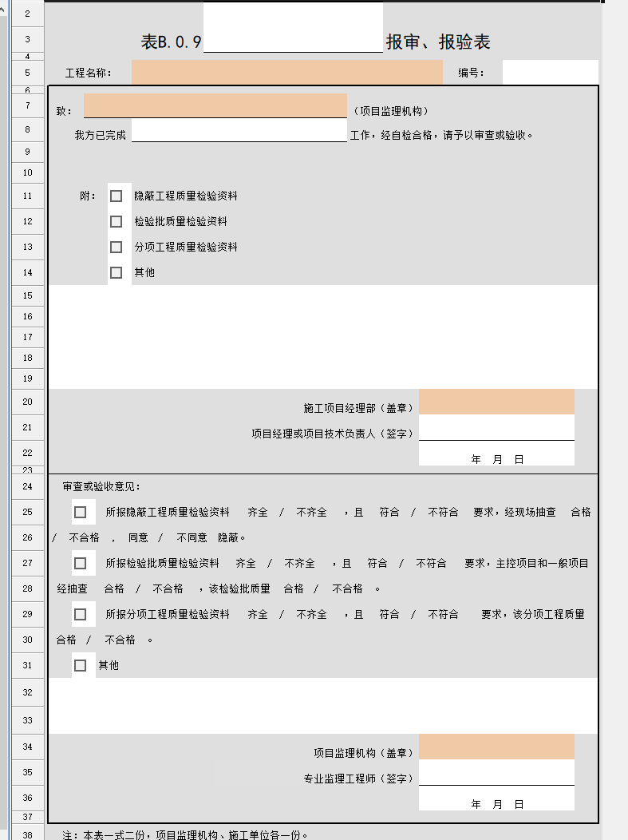Tick the review checkbox for 所报检验批质量检验资料
The width and height of the screenshot is (628, 840).
[81, 563]
